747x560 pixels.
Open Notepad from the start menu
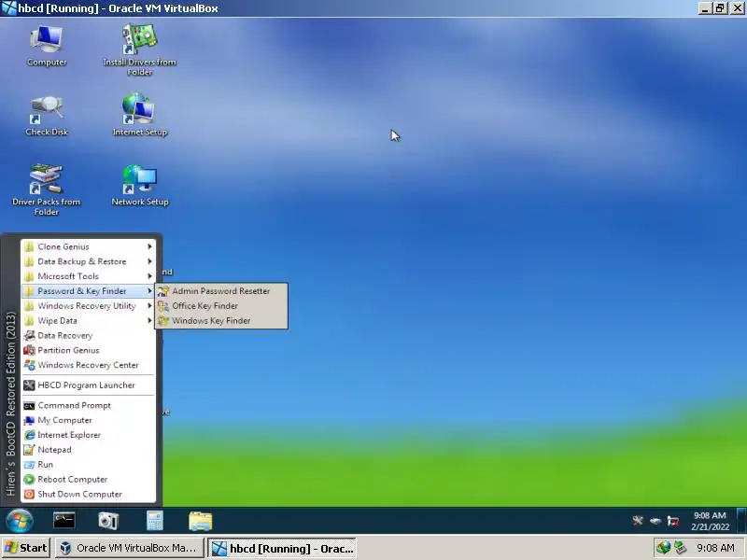tap(88, 450)
